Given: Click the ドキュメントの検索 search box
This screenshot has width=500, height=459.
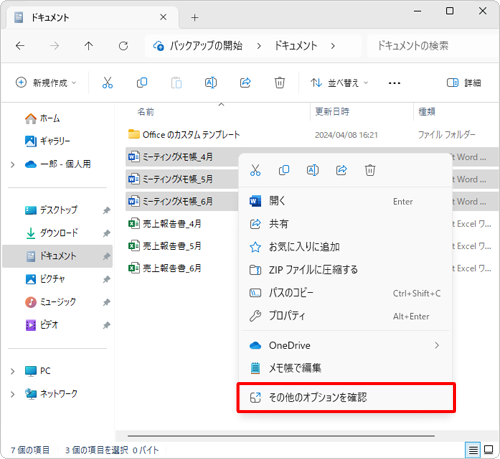Looking at the screenshot, I should point(432,46).
